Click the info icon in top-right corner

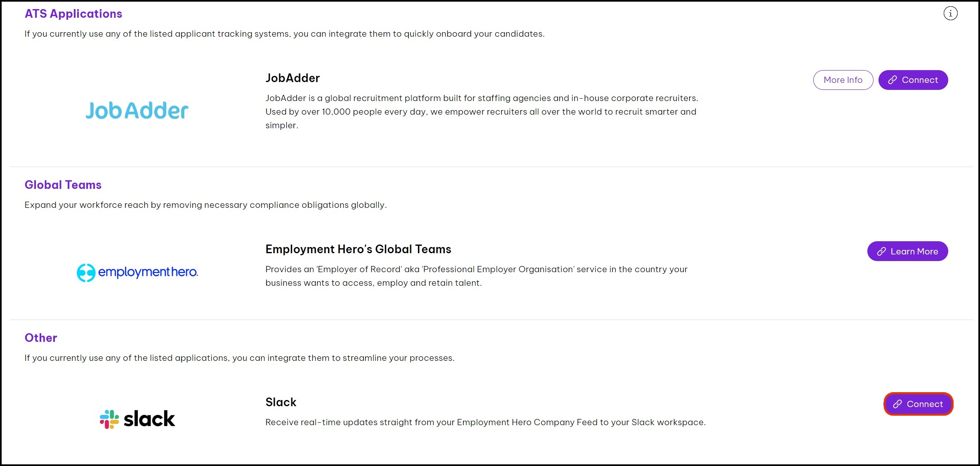tap(950, 14)
